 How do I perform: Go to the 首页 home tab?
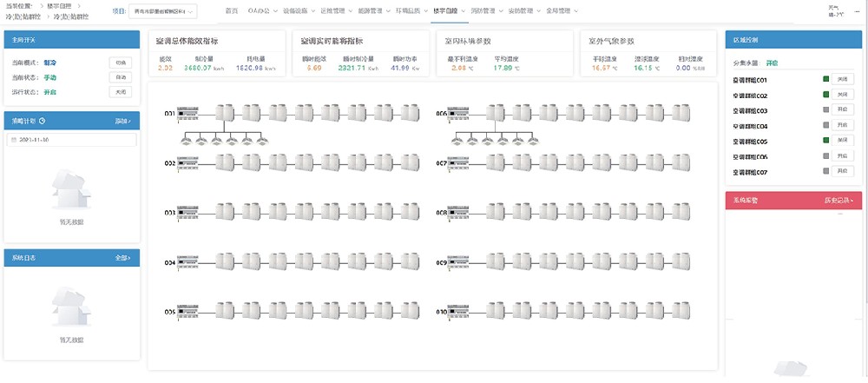click(229, 12)
